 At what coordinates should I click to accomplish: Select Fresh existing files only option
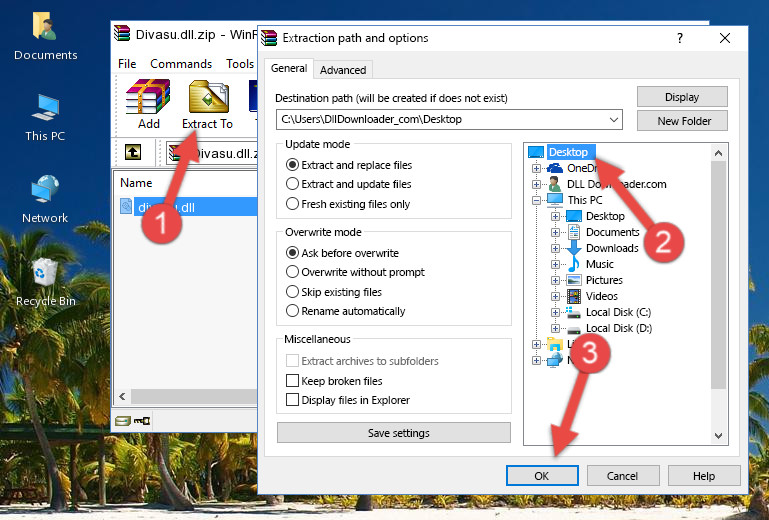coord(292,204)
